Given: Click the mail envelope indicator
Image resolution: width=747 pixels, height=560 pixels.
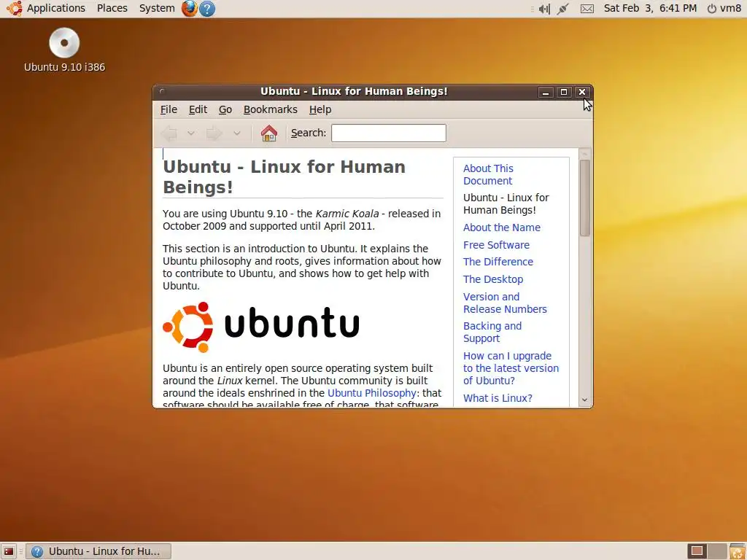Looking at the screenshot, I should coord(587,9).
